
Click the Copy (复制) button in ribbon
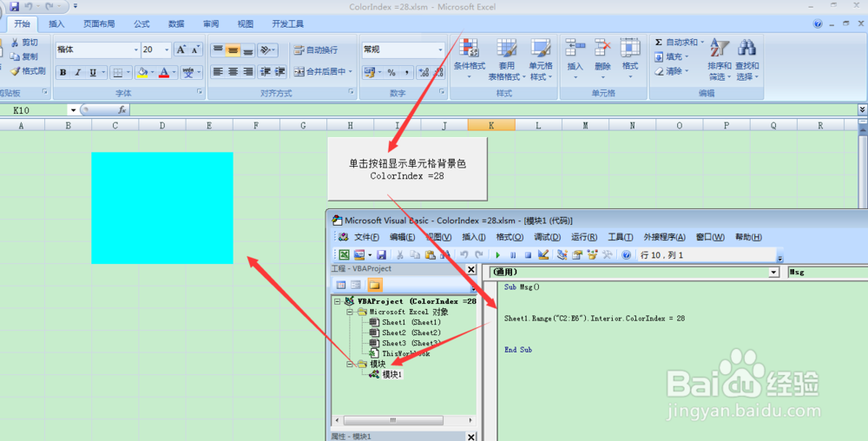click(x=25, y=56)
